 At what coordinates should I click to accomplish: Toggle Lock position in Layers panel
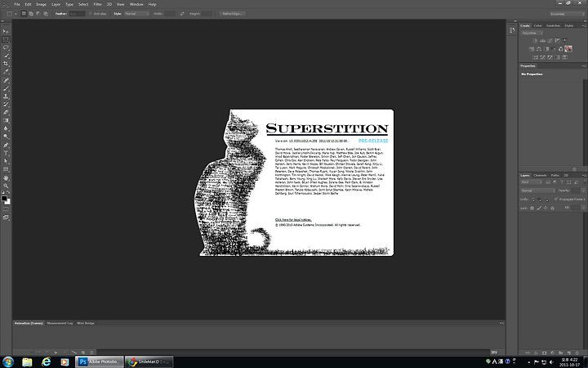(546, 208)
